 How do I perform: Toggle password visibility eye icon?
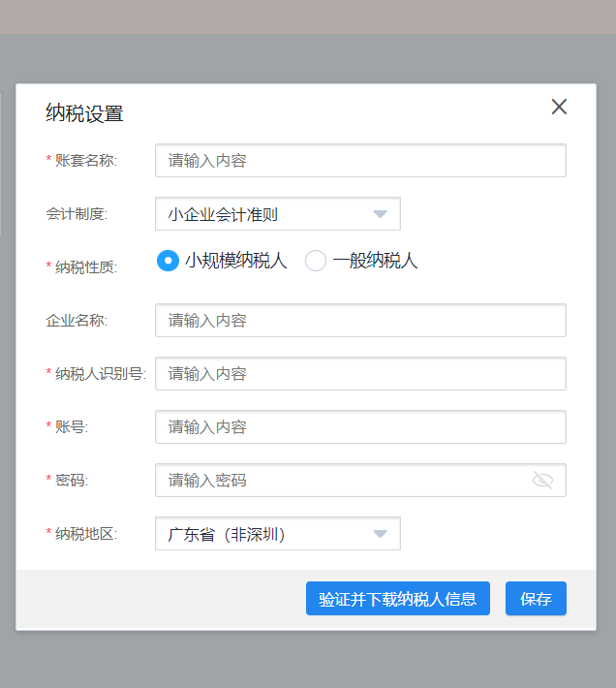coord(542,480)
